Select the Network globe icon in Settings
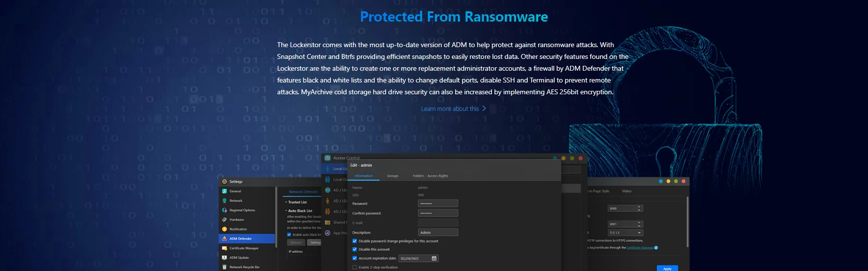This screenshot has width=868, height=271. point(224,200)
